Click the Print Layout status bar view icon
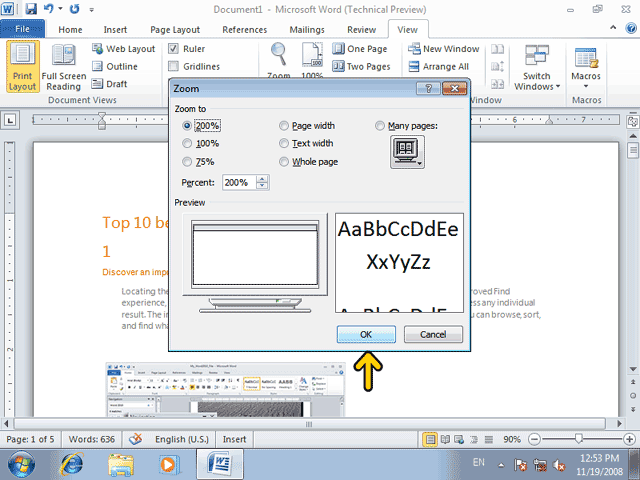This screenshot has width=640, height=480. pos(430,440)
